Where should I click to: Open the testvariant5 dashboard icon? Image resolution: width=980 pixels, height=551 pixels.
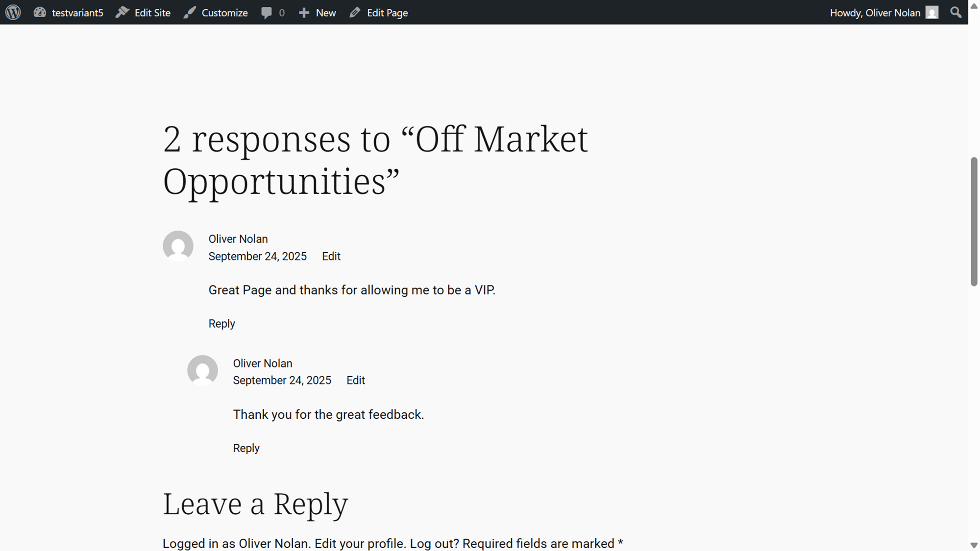(x=40, y=12)
